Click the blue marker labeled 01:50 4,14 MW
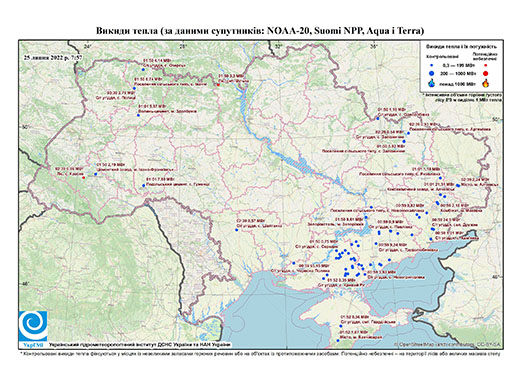Viewport: 520px width, 368px height. coord(143,70)
